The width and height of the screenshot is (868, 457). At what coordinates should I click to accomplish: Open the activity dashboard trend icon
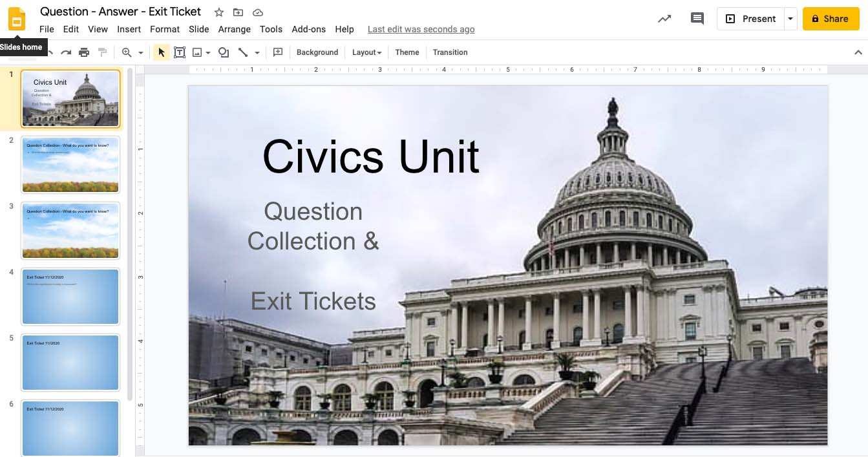(x=664, y=19)
